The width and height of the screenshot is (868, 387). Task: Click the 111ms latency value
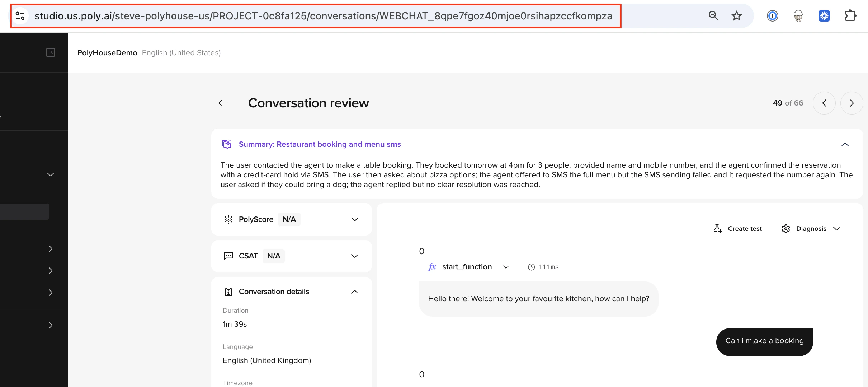pos(548,267)
